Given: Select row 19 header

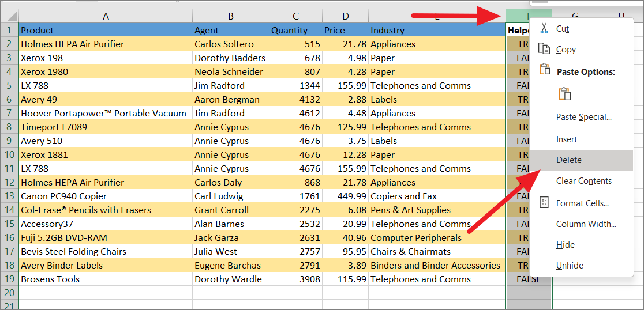Looking at the screenshot, I should (9, 279).
